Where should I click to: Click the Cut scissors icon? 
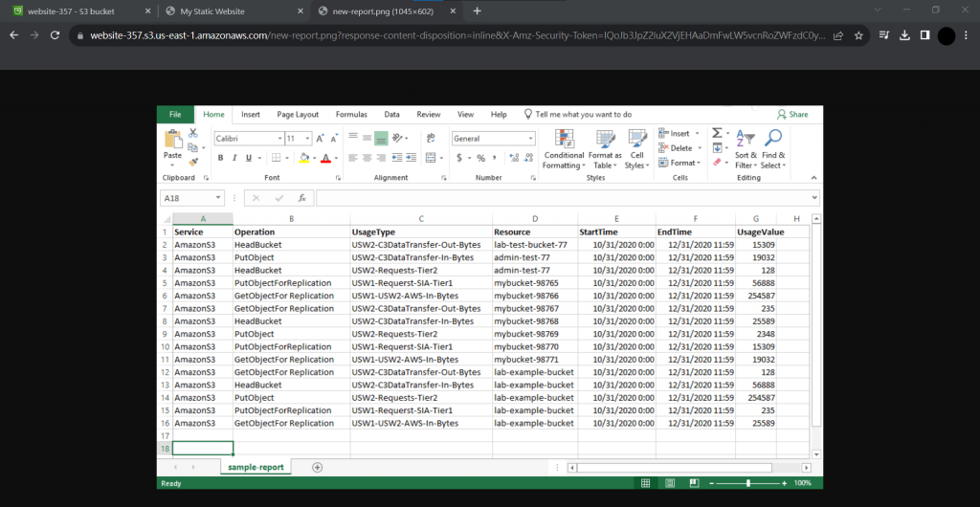pyautogui.click(x=192, y=133)
